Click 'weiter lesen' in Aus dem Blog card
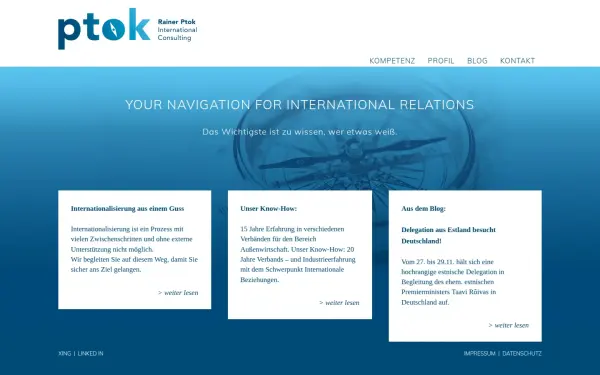This screenshot has height=375, width=600. pyautogui.click(x=509, y=325)
